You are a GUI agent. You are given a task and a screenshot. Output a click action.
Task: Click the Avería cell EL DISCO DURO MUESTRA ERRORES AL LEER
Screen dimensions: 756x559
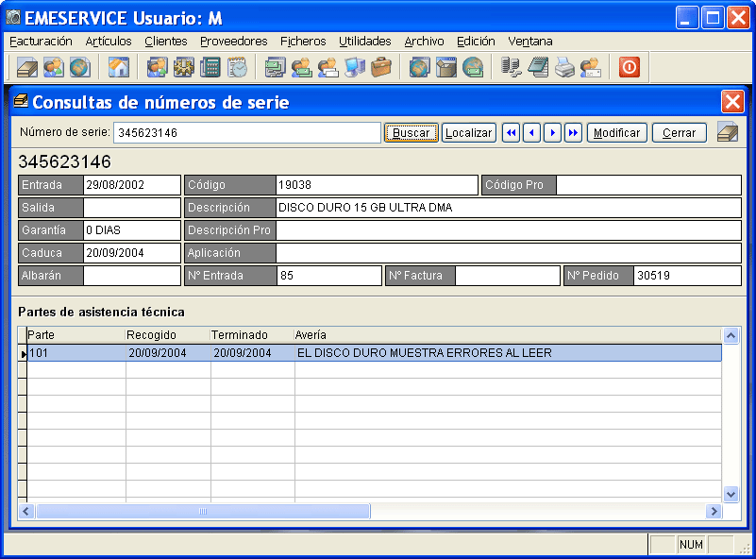508,353
